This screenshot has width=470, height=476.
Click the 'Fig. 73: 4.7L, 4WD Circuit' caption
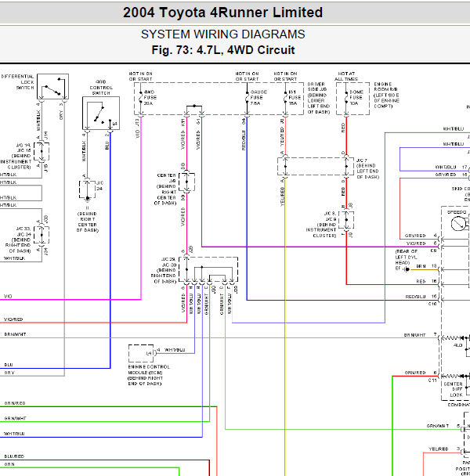[x=223, y=50]
